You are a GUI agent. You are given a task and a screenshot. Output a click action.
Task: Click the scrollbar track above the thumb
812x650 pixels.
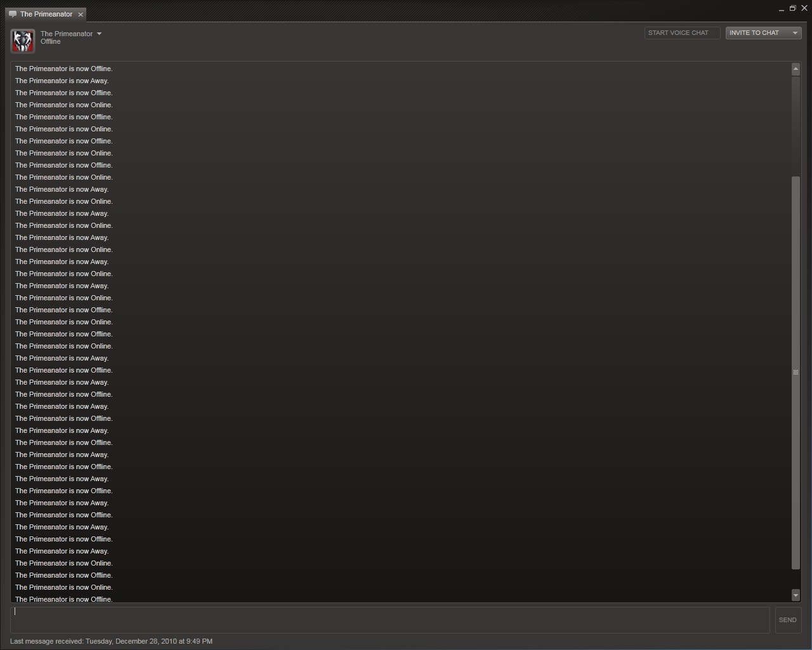(x=795, y=127)
